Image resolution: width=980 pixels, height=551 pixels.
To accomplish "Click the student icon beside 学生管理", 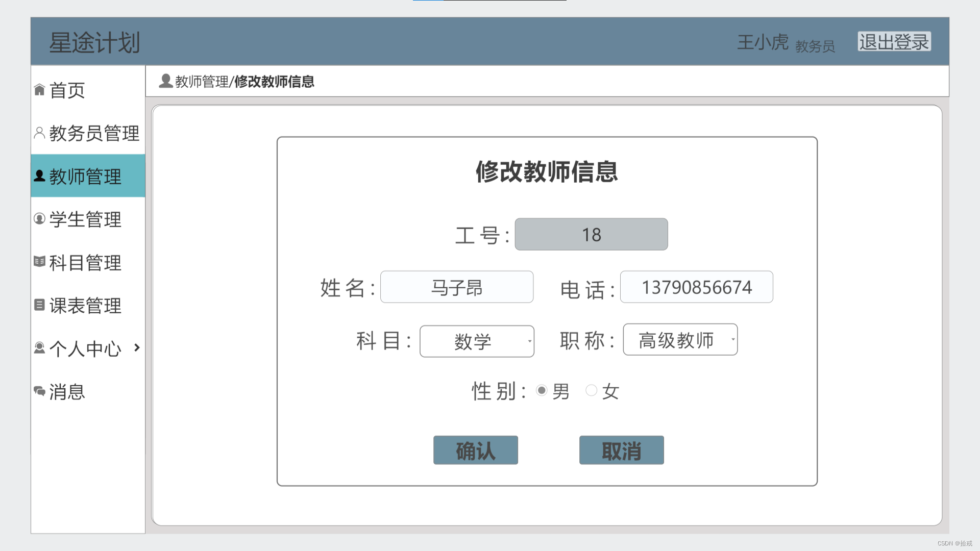I will click(x=39, y=219).
